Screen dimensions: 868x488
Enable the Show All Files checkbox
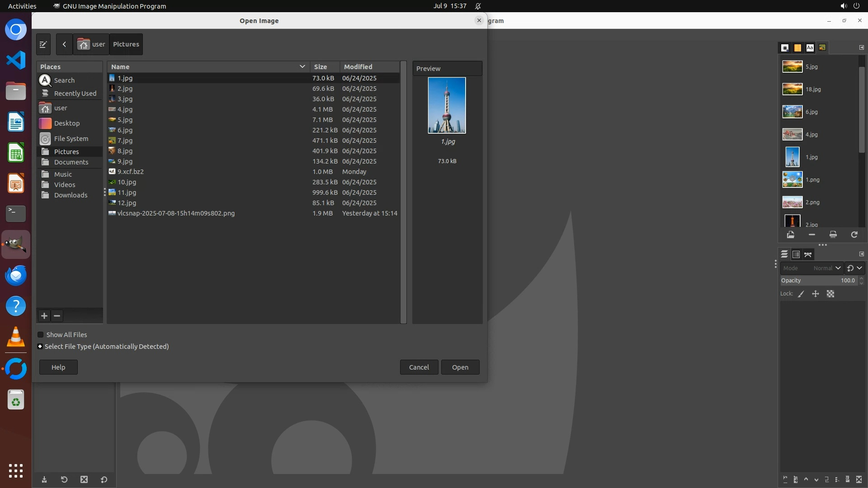(41, 335)
